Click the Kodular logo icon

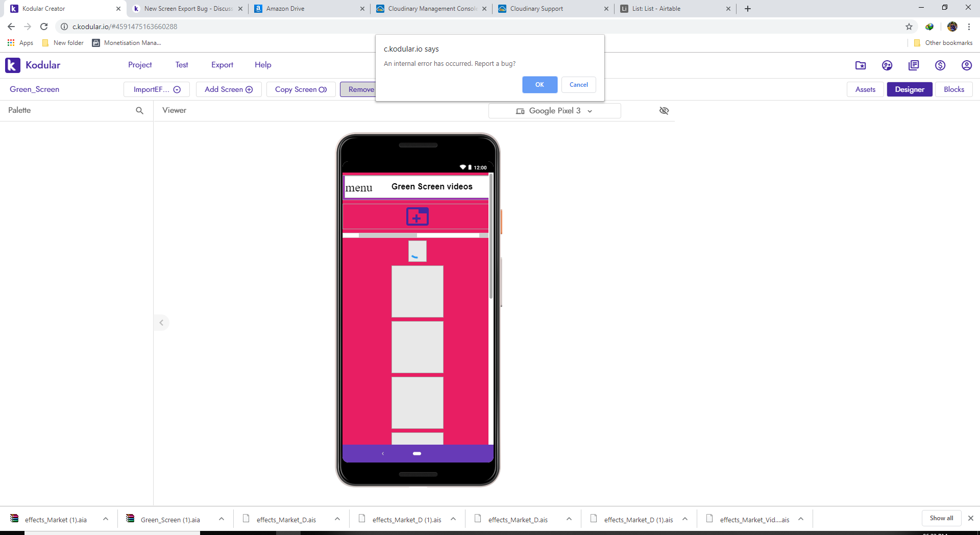coord(13,65)
